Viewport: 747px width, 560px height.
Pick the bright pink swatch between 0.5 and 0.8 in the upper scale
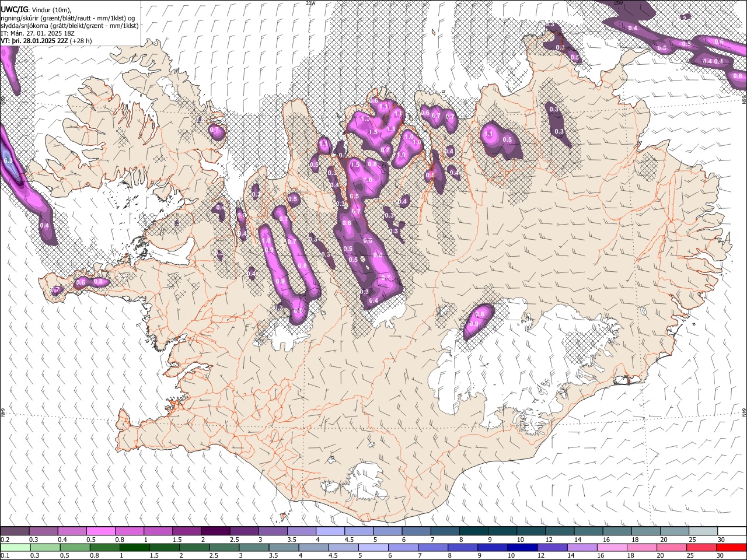click(100, 531)
